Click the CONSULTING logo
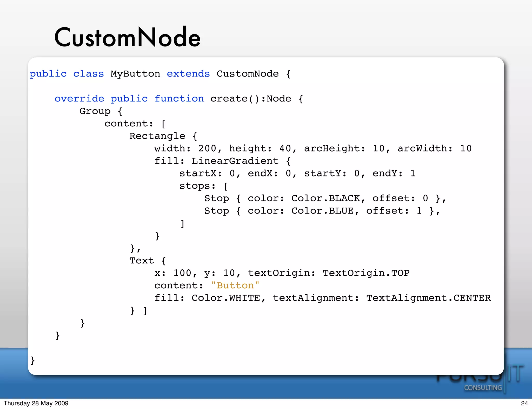 [483, 387]
